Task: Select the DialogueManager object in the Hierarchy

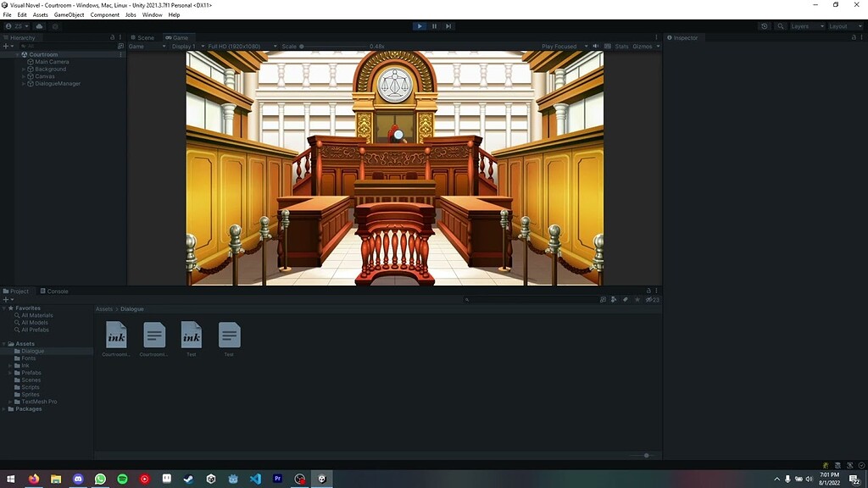Action: pyautogui.click(x=58, y=83)
